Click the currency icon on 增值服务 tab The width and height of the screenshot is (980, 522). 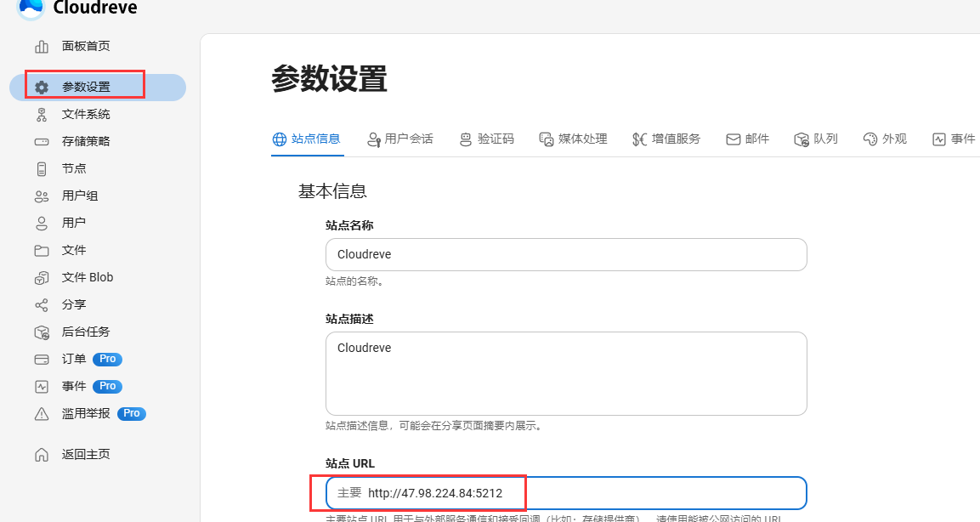[639, 139]
